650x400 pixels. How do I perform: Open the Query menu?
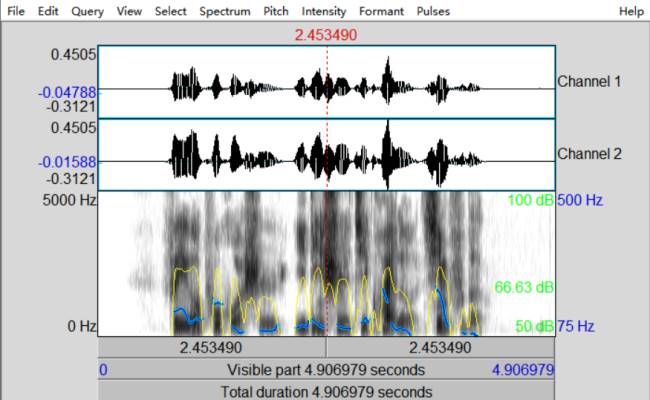[87, 11]
